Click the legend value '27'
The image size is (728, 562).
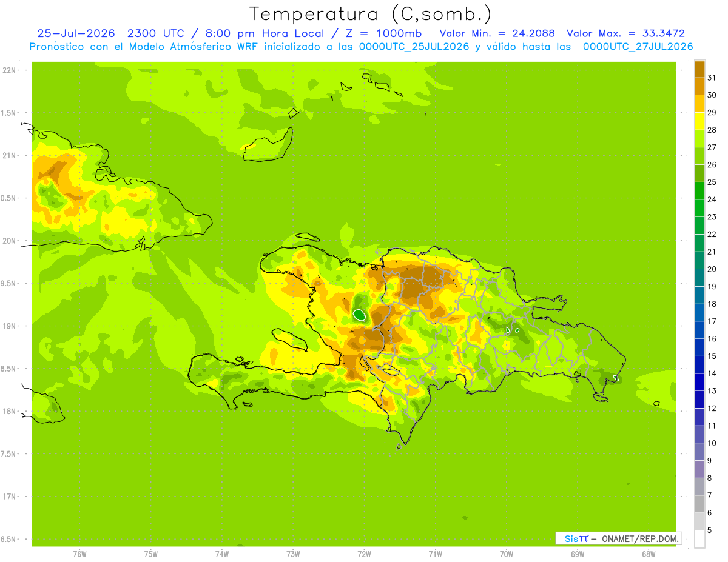712,147
